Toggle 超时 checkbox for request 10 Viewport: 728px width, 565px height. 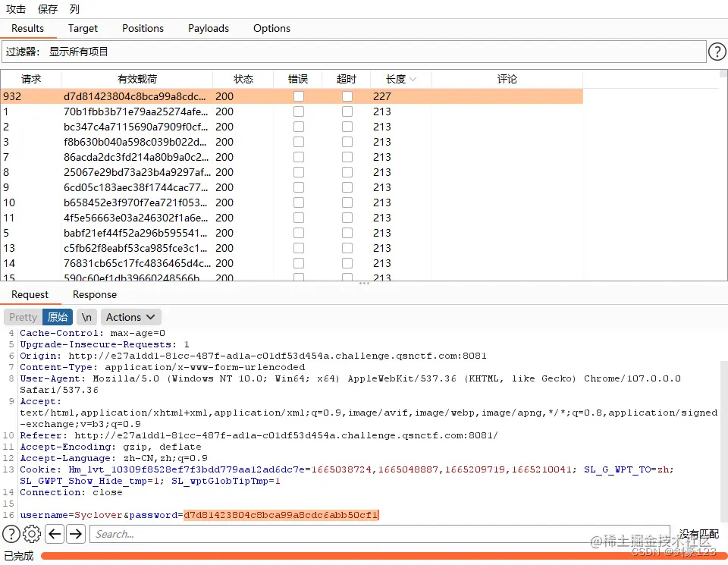point(347,202)
